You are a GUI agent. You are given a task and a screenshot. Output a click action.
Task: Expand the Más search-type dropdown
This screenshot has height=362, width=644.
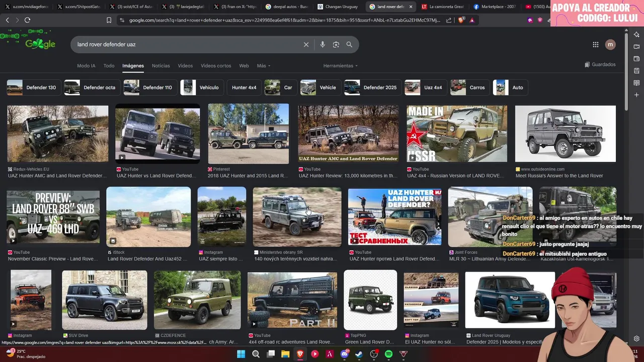[264, 66]
